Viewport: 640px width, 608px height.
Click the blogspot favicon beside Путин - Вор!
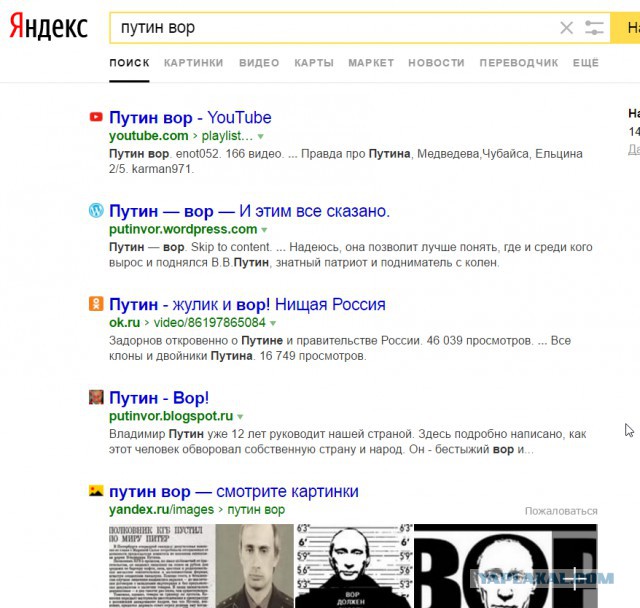[96, 397]
